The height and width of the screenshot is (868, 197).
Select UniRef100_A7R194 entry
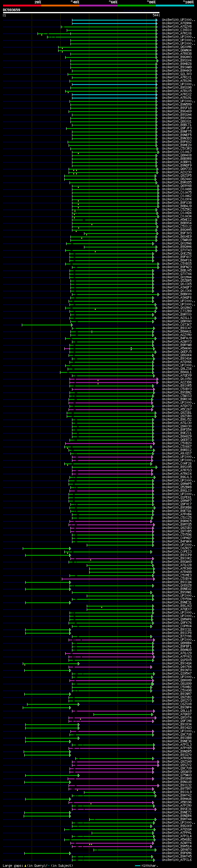(177, 81)
